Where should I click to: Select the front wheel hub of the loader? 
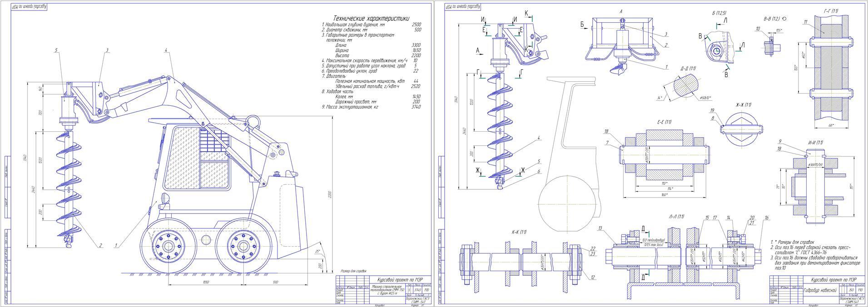point(168,248)
